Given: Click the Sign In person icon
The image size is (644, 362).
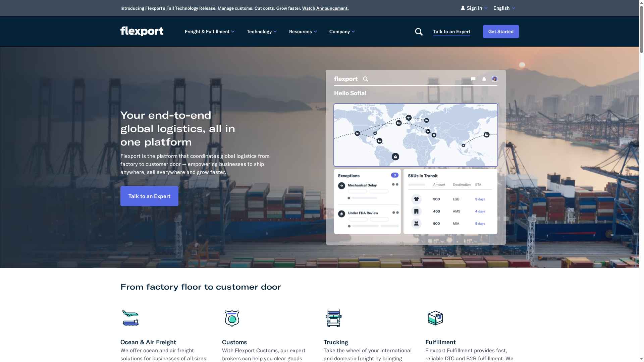Looking at the screenshot, I should click(462, 8).
